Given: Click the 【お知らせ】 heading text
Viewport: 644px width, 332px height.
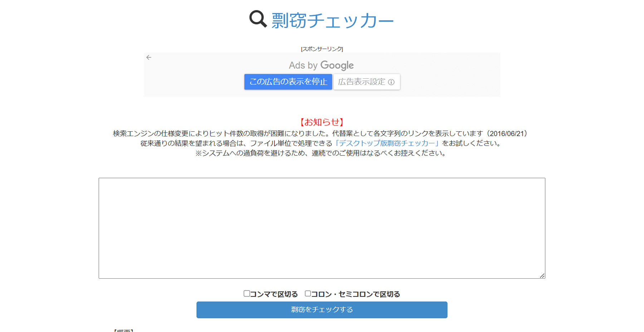Looking at the screenshot, I should click(322, 122).
